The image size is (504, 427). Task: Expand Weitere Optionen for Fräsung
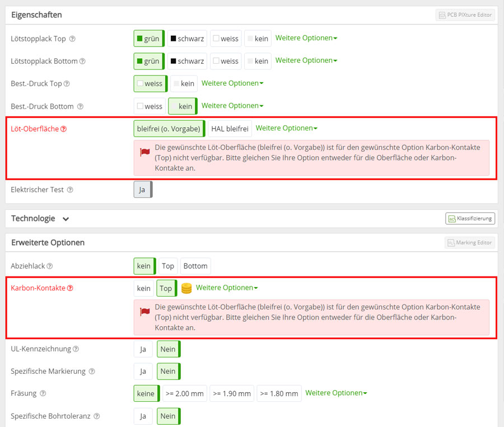click(x=335, y=393)
